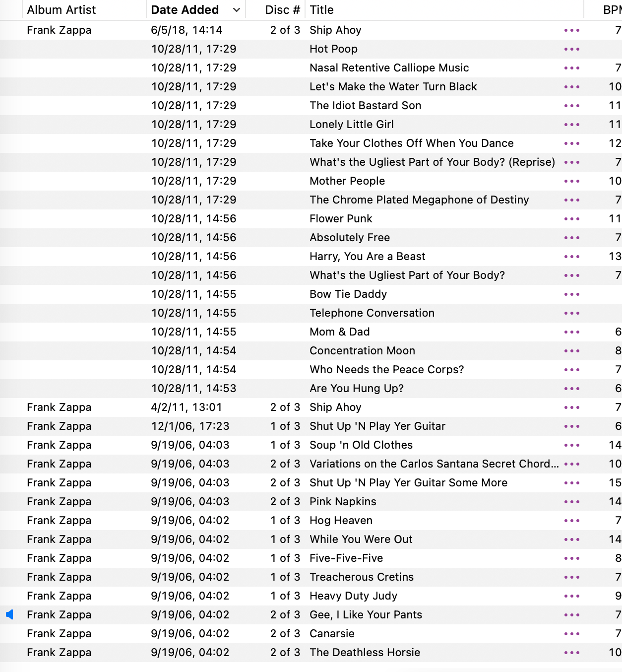Click the now-playing speaker icon beside Gee, I Like Your Pants
Image resolution: width=622 pixels, height=672 pixels.
tap(9, 615)
